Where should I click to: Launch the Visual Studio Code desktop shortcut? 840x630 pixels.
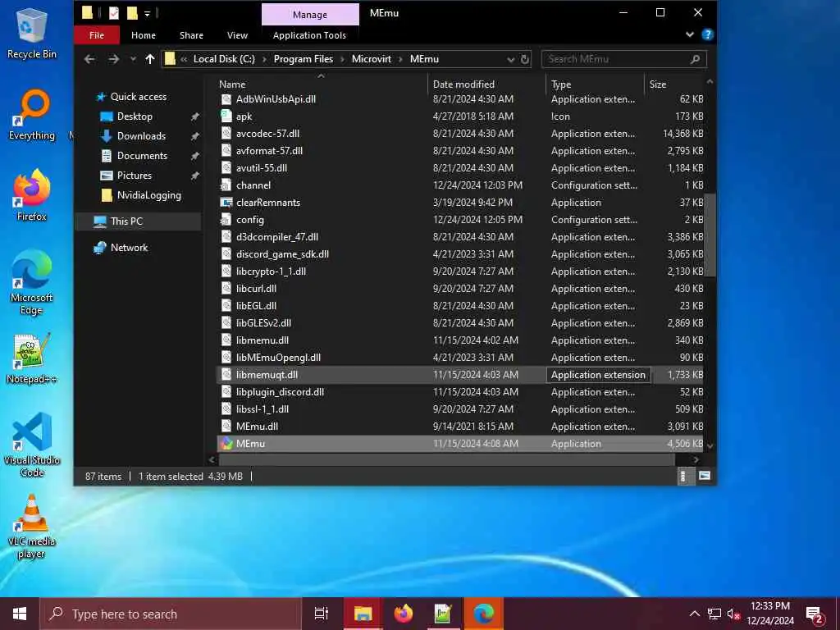coord(32,445)
